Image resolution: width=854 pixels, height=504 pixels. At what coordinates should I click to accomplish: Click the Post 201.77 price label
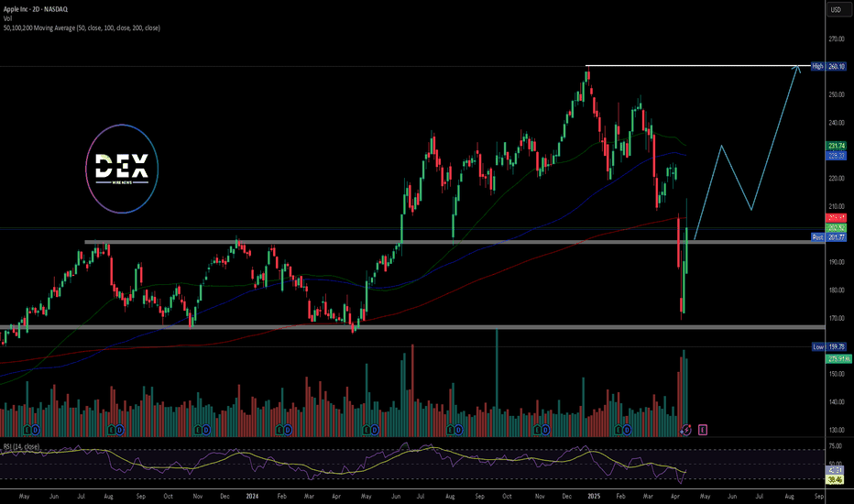pos(828,237)
